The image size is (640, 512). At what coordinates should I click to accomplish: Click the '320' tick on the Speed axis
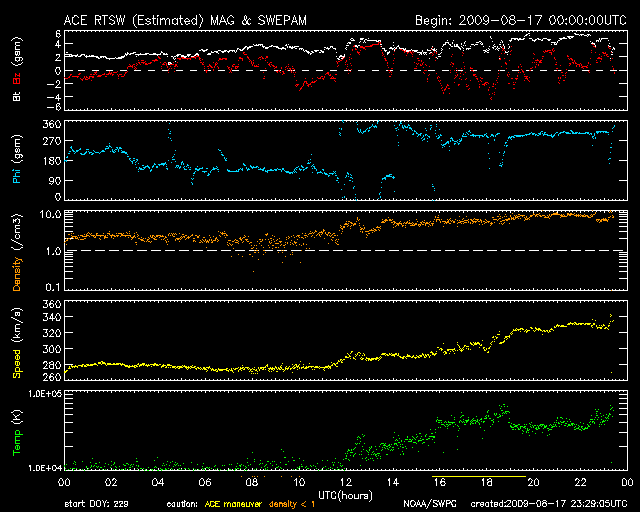pyautogui.click(x=52, y=333)
